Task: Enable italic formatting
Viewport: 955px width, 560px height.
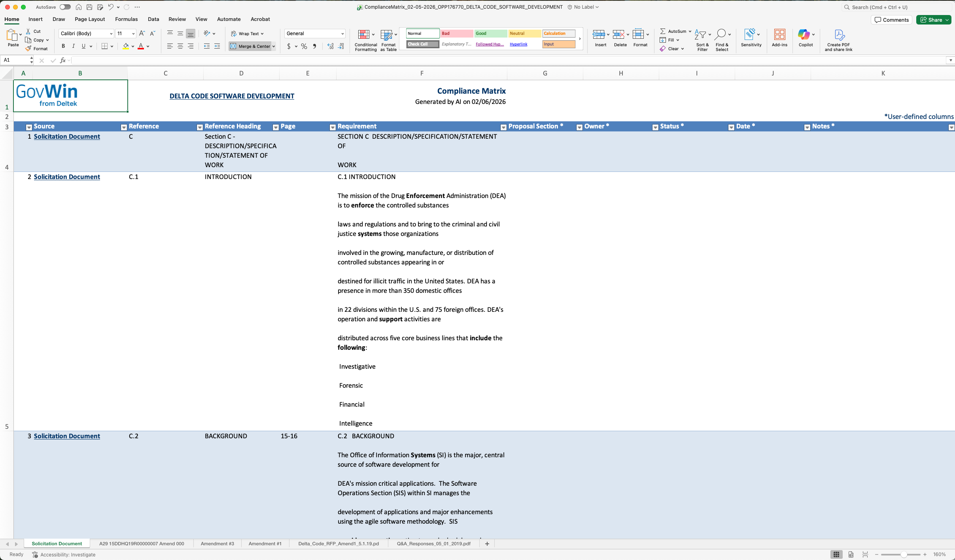Action: (73, 46)
